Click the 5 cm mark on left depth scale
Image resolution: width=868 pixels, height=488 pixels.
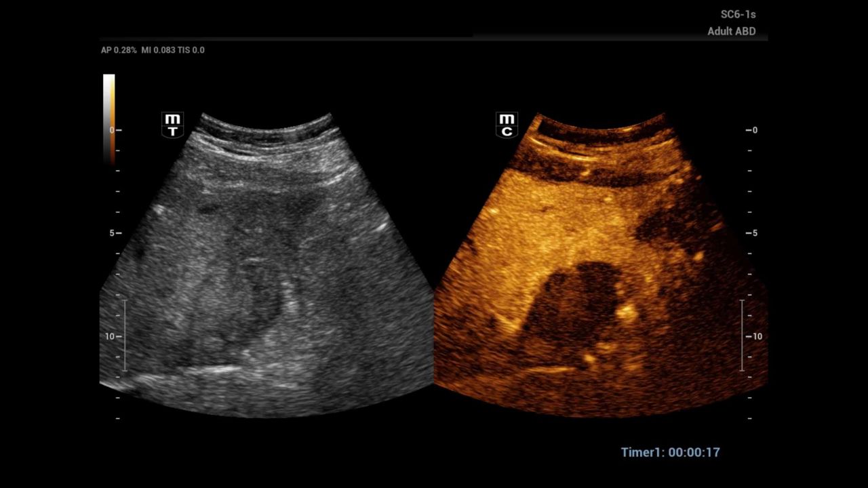tap(112, 233)
